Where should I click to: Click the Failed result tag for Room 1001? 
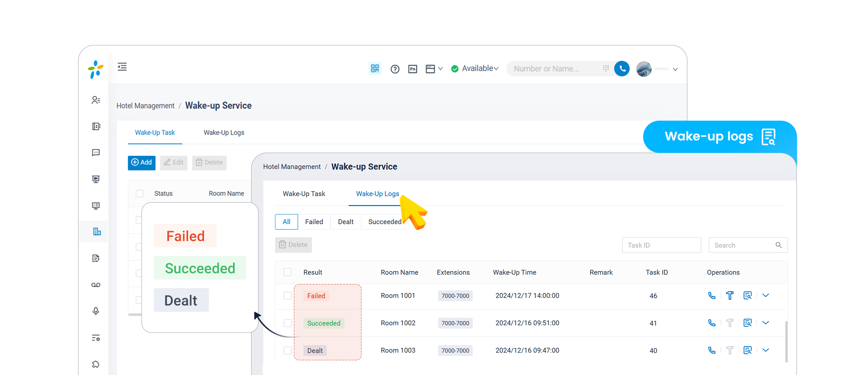pos(316,296)
